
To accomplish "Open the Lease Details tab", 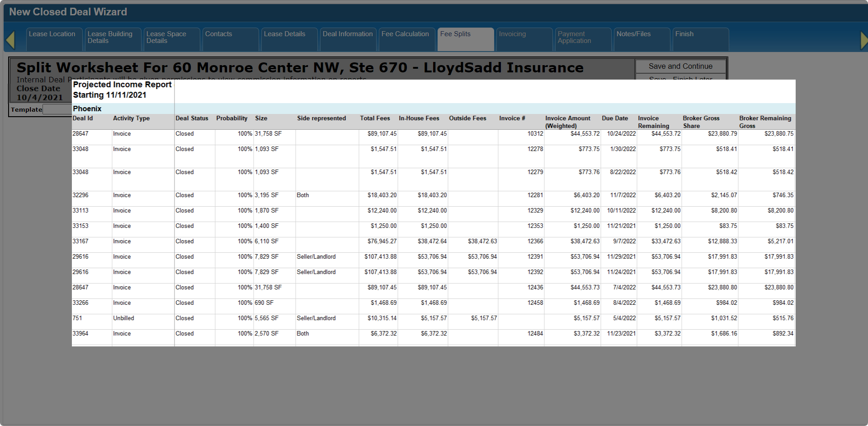I will [289, 38].
